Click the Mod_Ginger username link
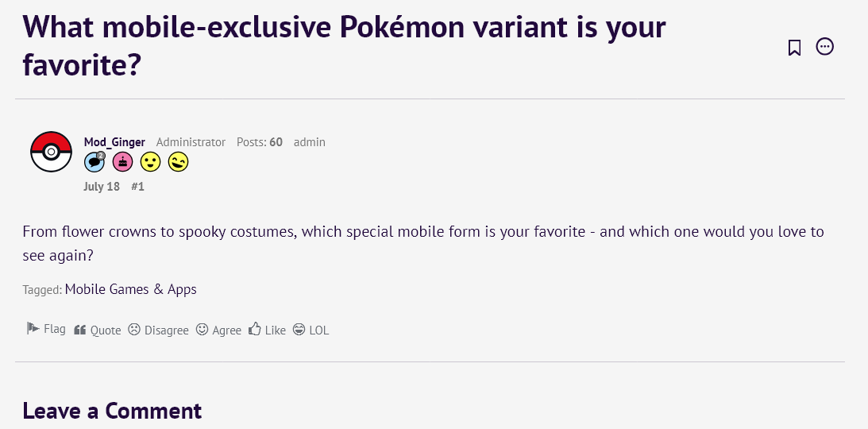This screenshot has width=868, height=429. click(114, 142)
